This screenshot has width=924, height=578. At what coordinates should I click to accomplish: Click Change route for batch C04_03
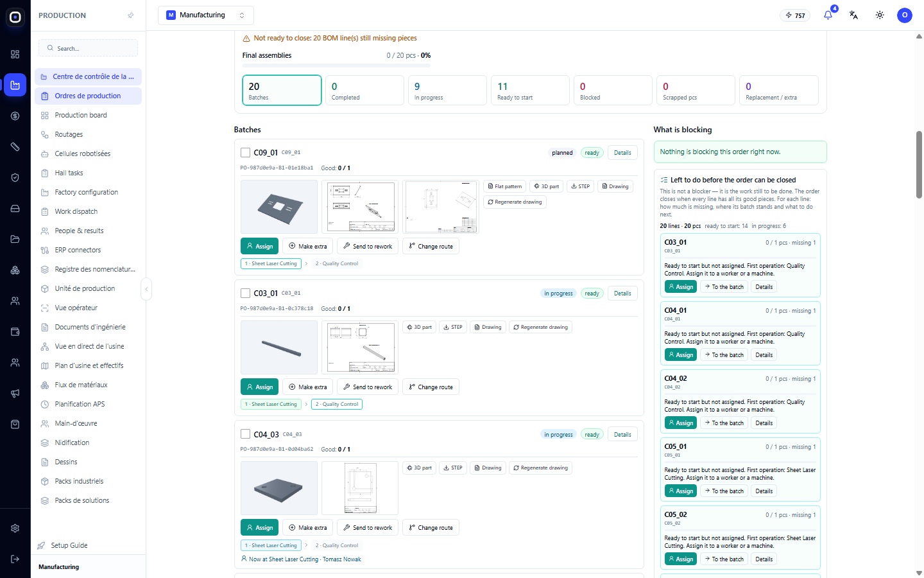coord(431,528)
